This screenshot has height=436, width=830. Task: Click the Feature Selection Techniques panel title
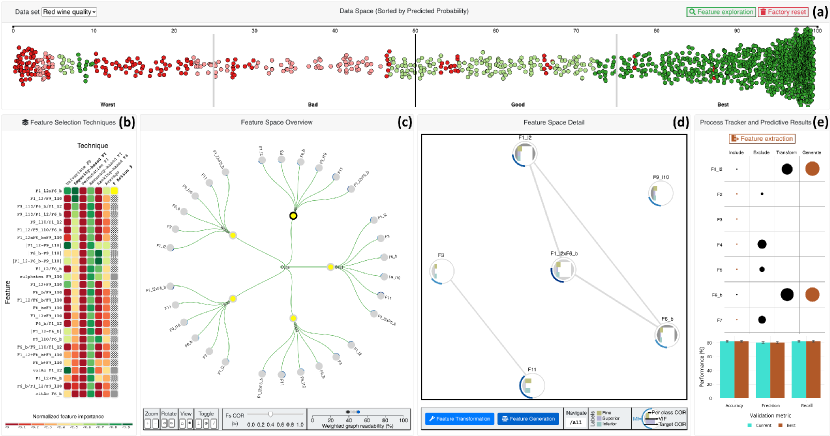click(73, 122)
